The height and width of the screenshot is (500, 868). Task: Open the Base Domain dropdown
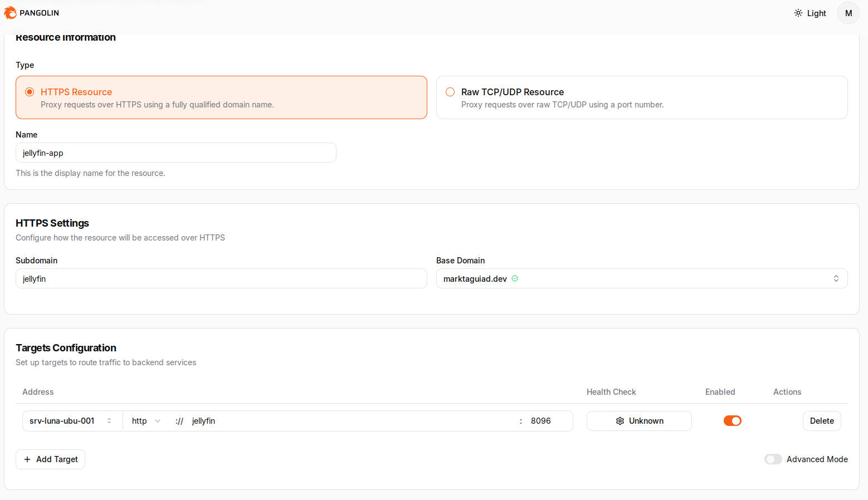click(x=641, y=278)
